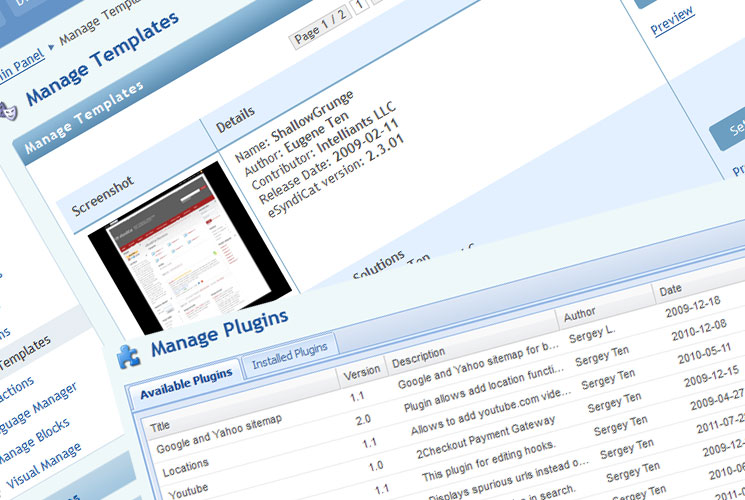Sort plugins by the Description column header
This screenshot has height=500, width=745.
[x=418, y=358]
